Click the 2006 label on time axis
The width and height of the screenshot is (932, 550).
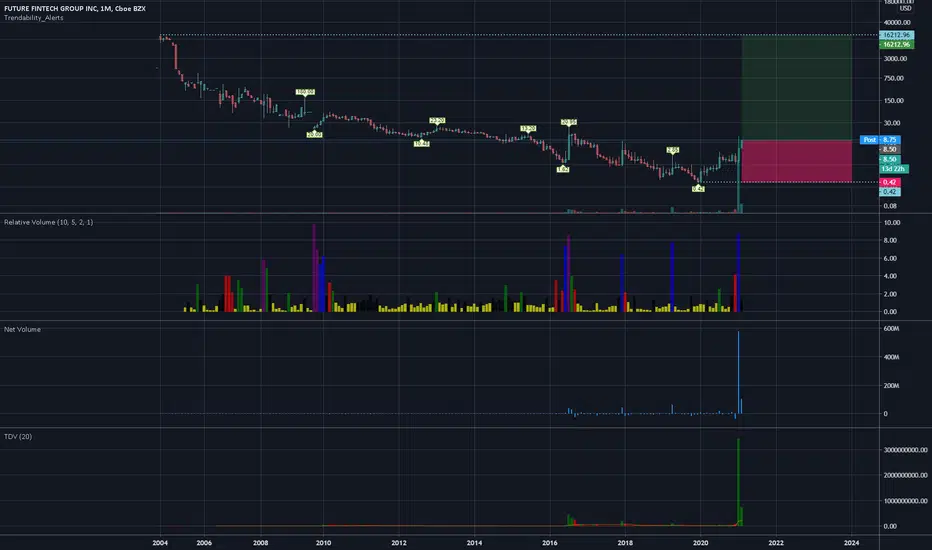[204, 542]
